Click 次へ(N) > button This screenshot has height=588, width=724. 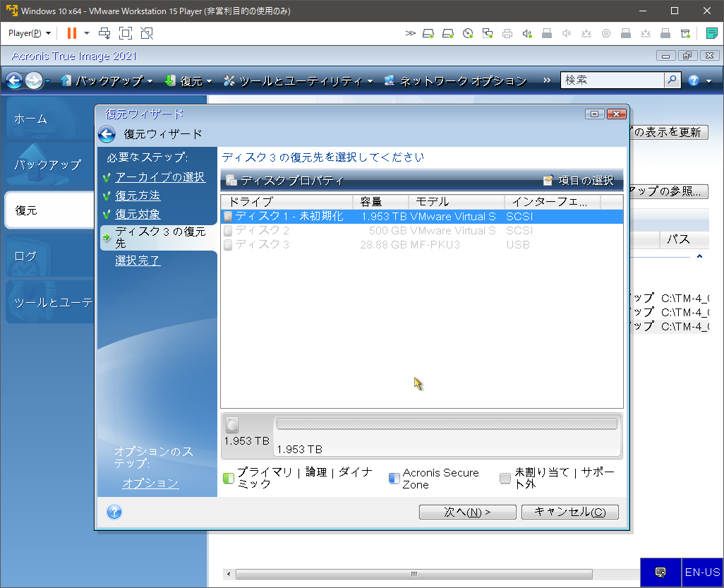point(467,512)
